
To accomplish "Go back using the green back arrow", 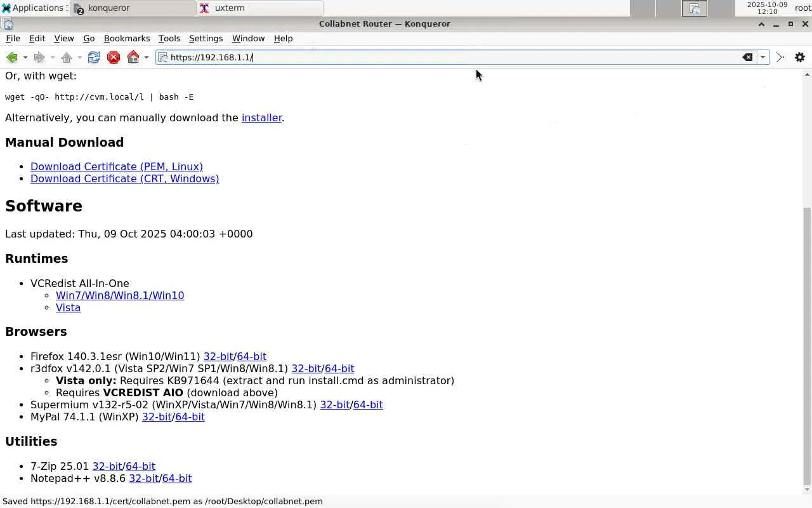I will tap(11, 57).
